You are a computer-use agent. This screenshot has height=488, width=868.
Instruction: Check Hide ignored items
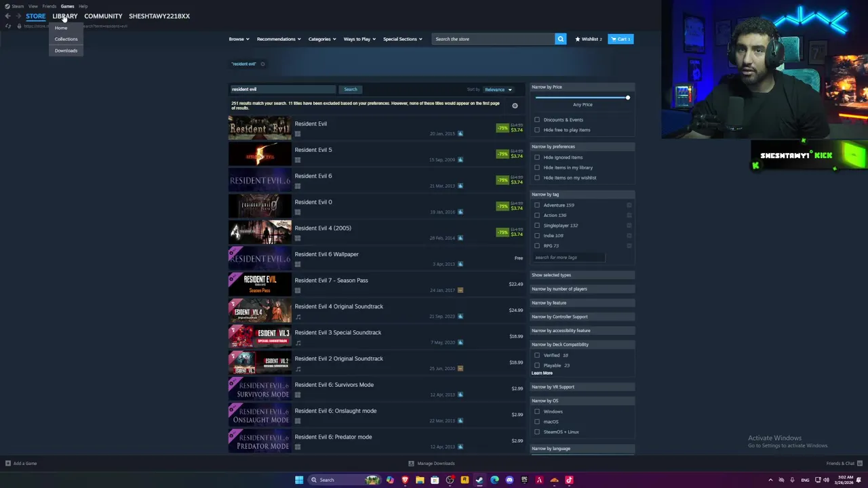coord(537,157)
